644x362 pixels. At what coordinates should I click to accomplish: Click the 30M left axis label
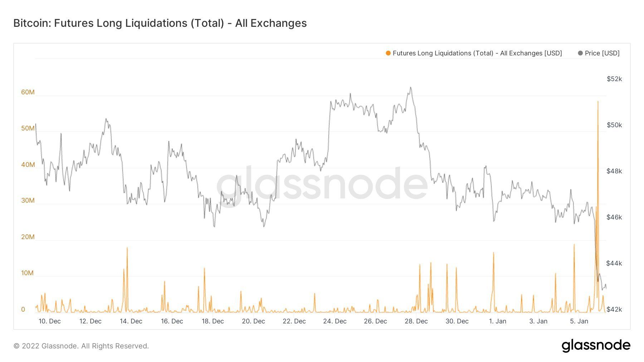coord(28,200)
